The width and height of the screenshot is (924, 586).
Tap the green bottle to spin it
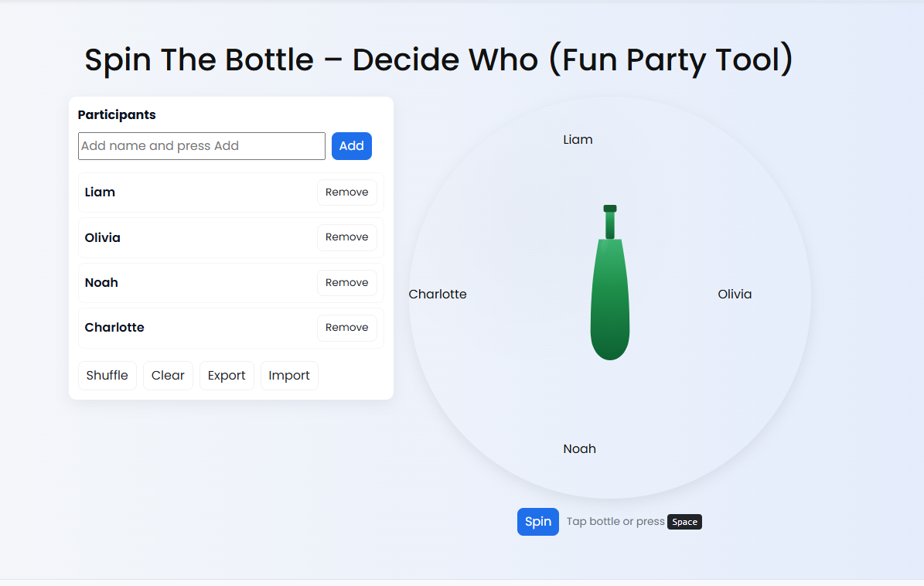[610, 294]
